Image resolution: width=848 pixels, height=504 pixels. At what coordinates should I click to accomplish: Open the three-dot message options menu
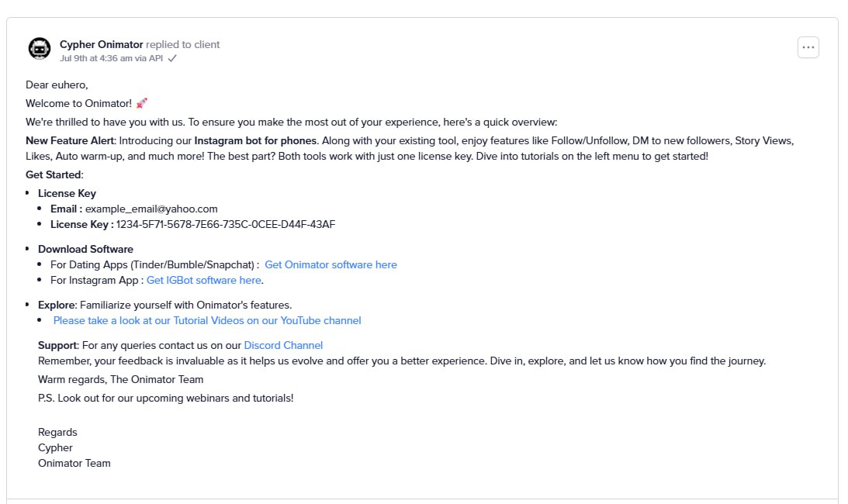pos(808,47)
